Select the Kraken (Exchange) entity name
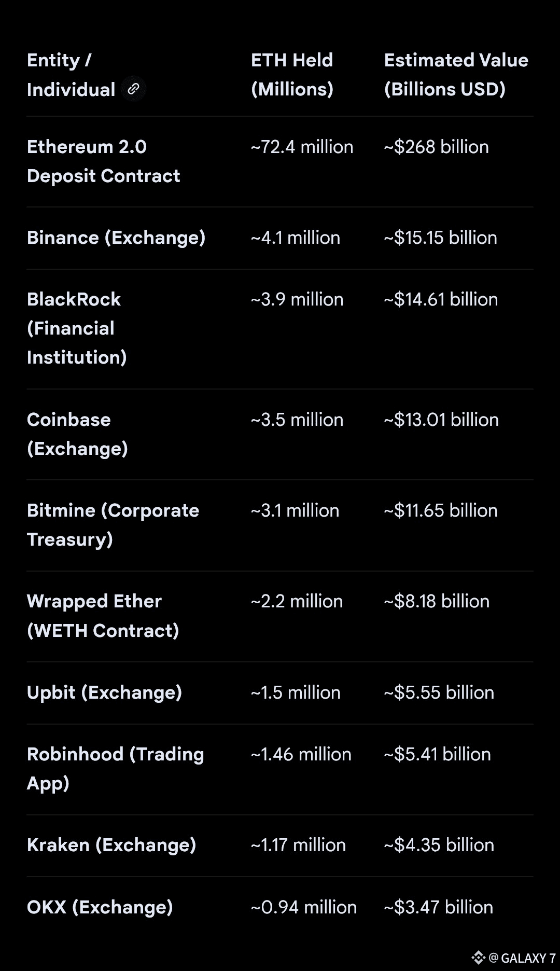The width and height of the screenshot is (560, 971). pos(111,845)
